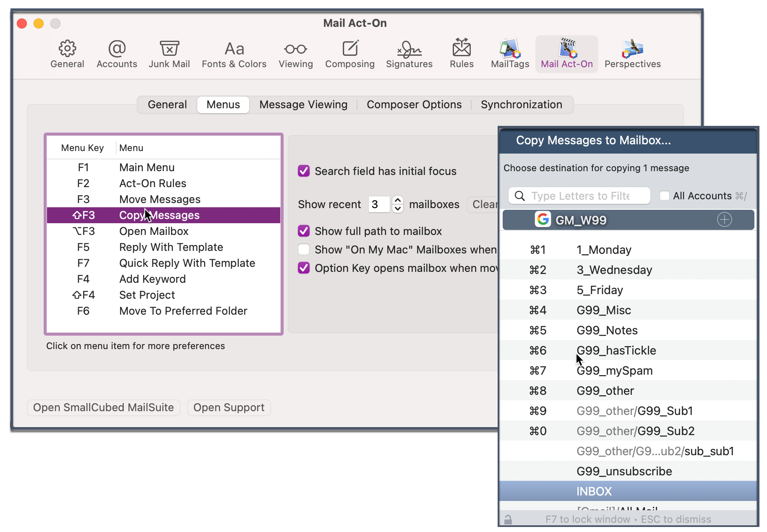The width and height of the screenshot is (767, 532).
Task: Check the All Accounts checkbox
Action: point(665,196)
